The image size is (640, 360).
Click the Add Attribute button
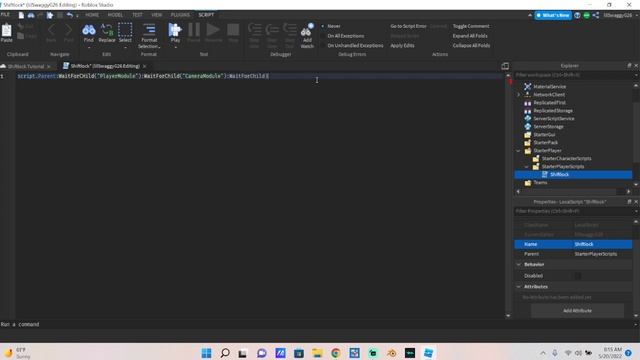pyautogui.click(x=577, y=311)
